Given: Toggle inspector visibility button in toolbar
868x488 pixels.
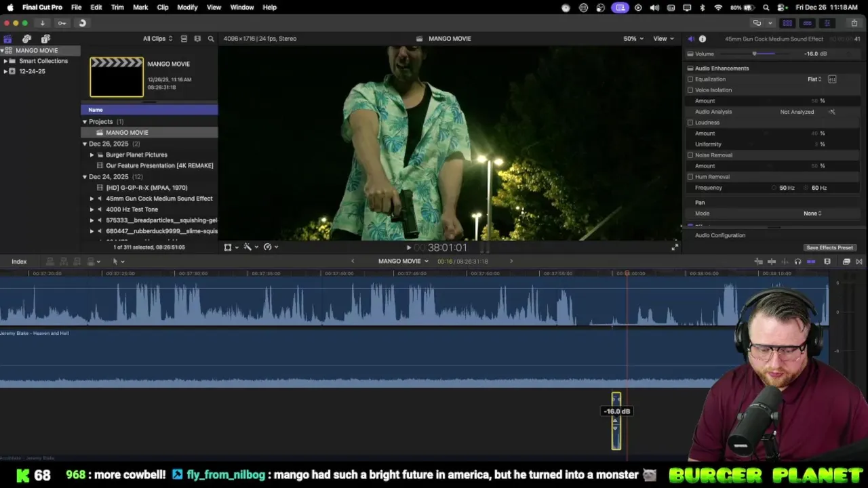Looking at the screenshot, I should point(827,23).
